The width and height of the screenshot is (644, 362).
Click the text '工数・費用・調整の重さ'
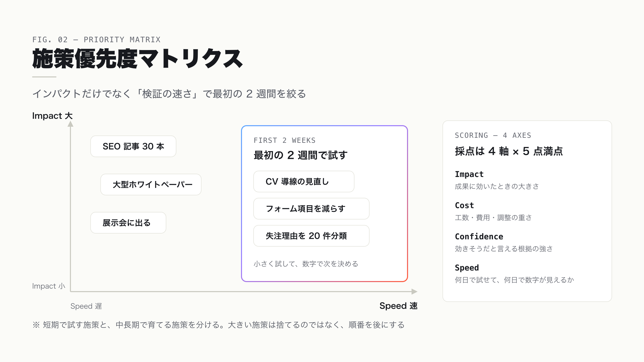click(493, 217)
